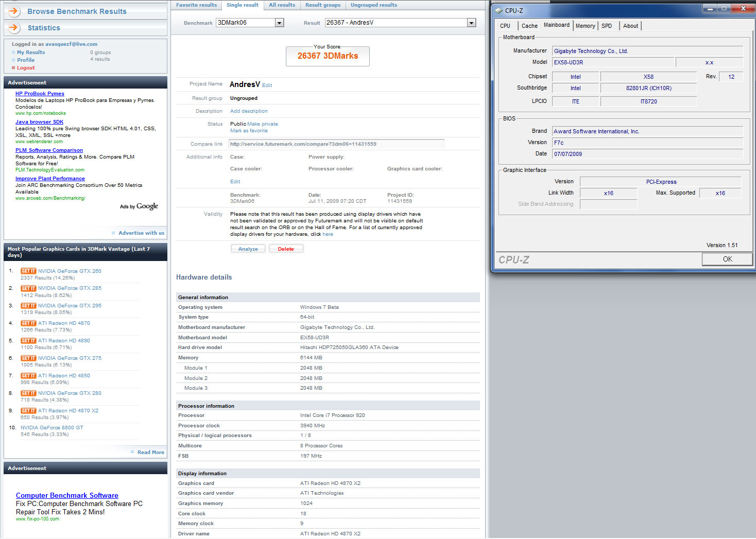Minimize the CPU-Z window
The image size is (756, 539).
711,9
